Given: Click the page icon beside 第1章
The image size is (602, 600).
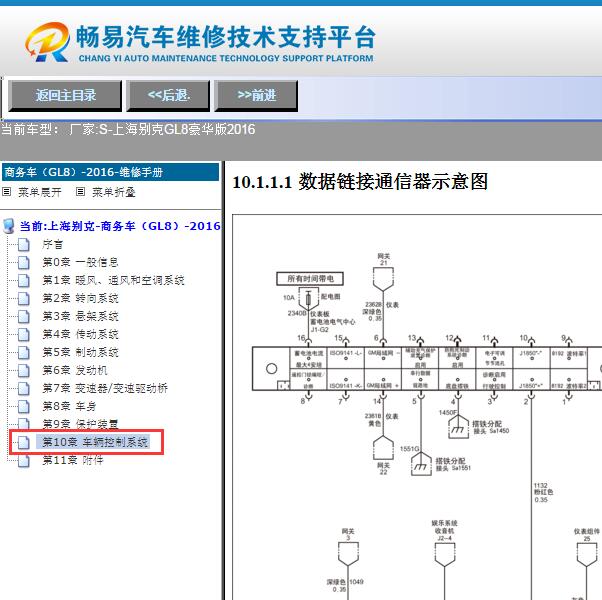Looking at the screenshot, I should click(24, 281).
